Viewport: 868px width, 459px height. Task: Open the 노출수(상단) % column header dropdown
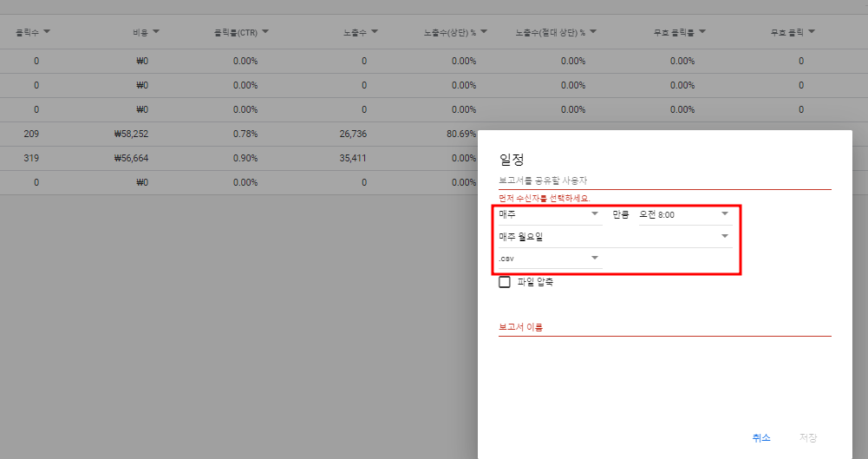[484, 32]
